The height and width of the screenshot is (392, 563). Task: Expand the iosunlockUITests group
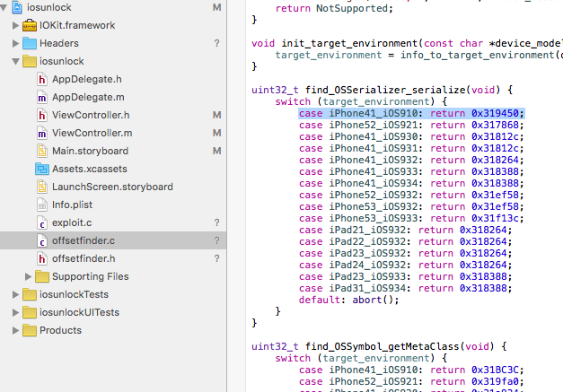(x=15, y=312)
